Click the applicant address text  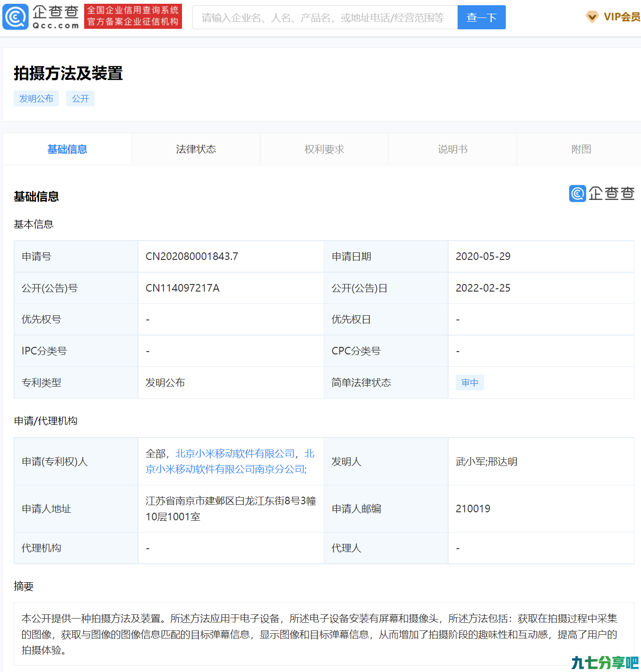point(231,509)
